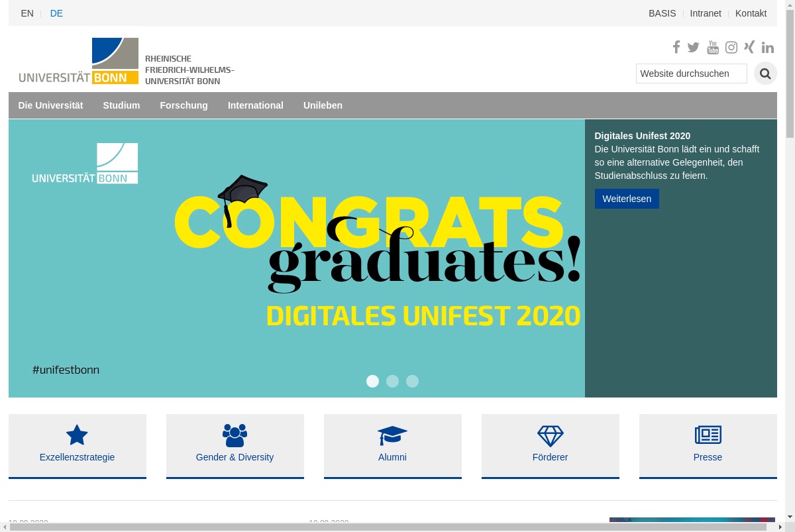Open the university's Facebook page icon

[676, 47]
